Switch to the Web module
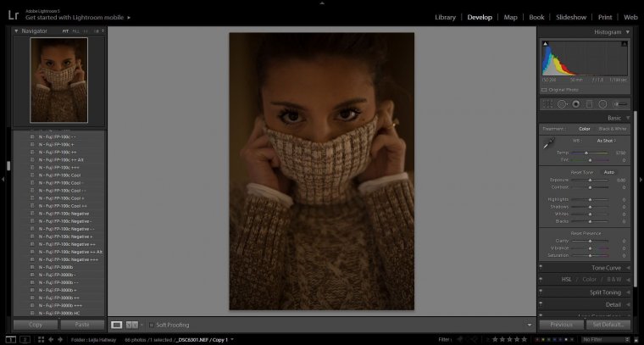The width and height of the screenshot is (644, 345). point(630,17)
